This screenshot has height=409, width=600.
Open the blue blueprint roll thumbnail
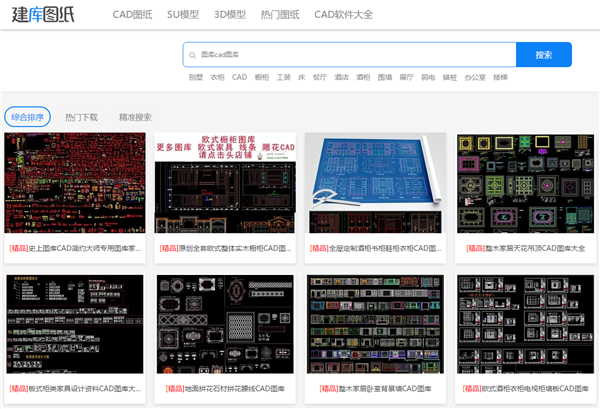(375, 183)
